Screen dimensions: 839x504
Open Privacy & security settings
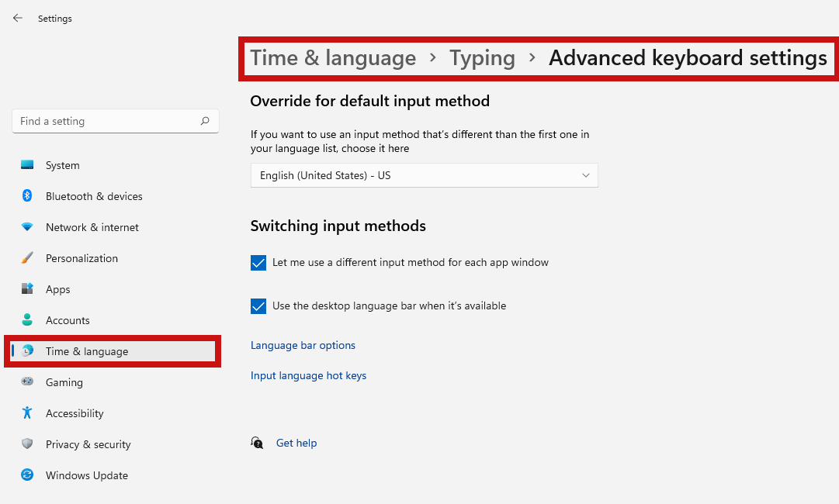pyautogui.click(x=27, y=444)
